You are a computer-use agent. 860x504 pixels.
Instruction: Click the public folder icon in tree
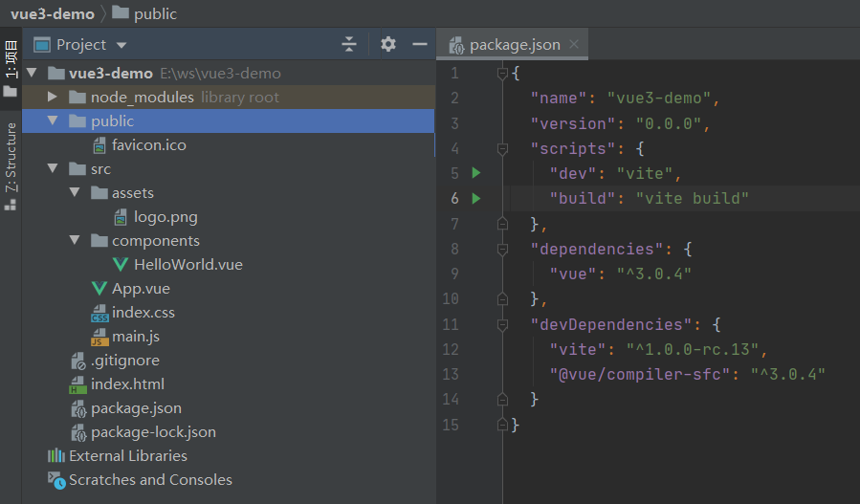(77, 121)
